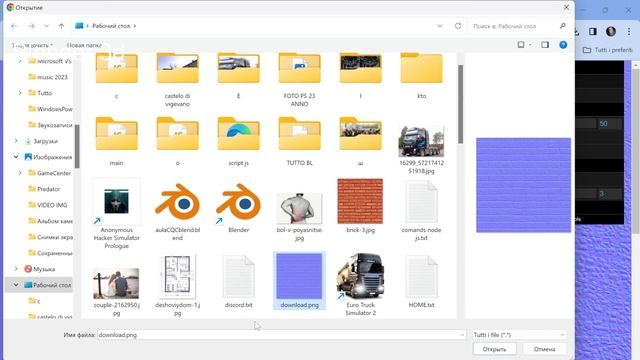640x360 pixels.
Task: Open address bar history dropdown
Action: pyautogui.click(x=440, y=26)
